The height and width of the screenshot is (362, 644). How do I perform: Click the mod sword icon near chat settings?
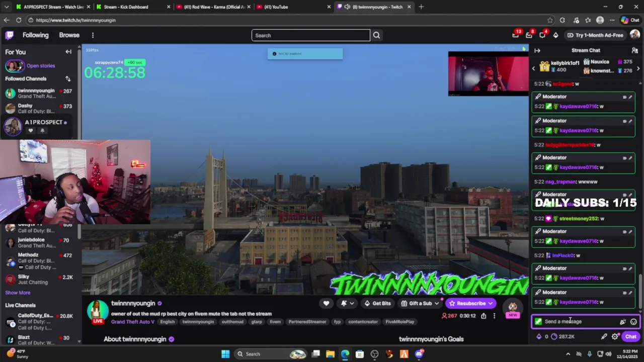click(604, 337)
